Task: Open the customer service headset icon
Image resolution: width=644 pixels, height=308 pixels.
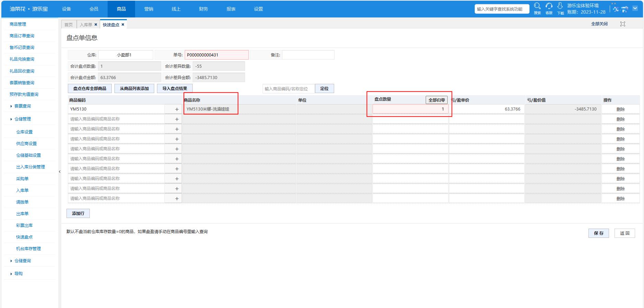Action: [549, 6]
